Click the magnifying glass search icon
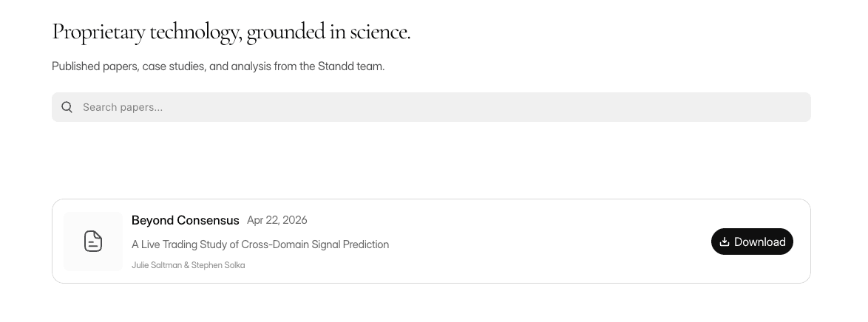This screenshot has height=322, width=868. click(67, 107)
